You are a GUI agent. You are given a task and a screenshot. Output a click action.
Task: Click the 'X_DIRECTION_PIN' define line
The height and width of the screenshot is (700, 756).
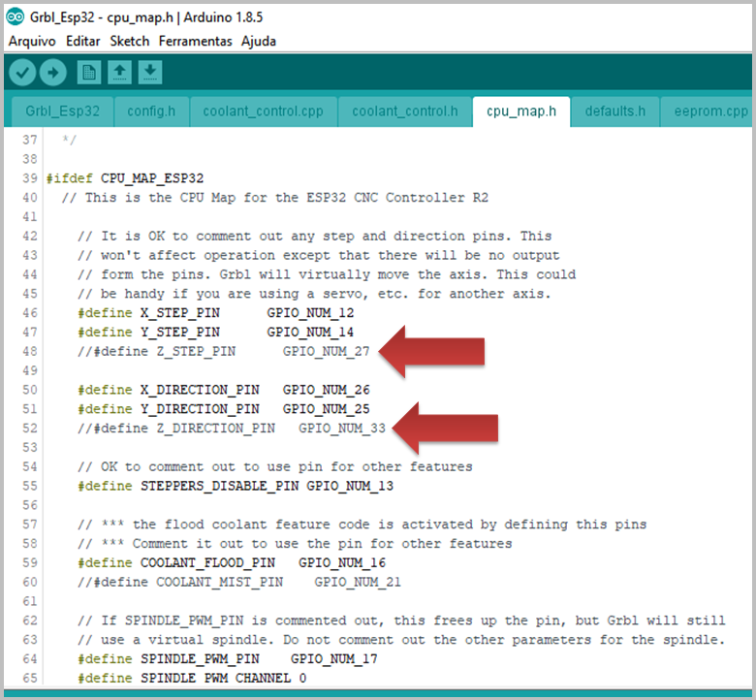point(224,390)
